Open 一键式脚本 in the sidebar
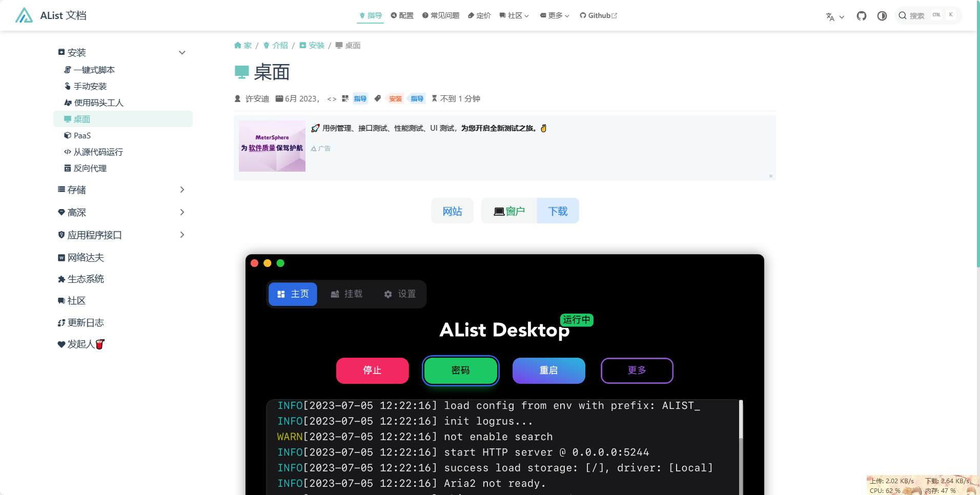The width and height of the screenshot is (980, 495). 89,70
